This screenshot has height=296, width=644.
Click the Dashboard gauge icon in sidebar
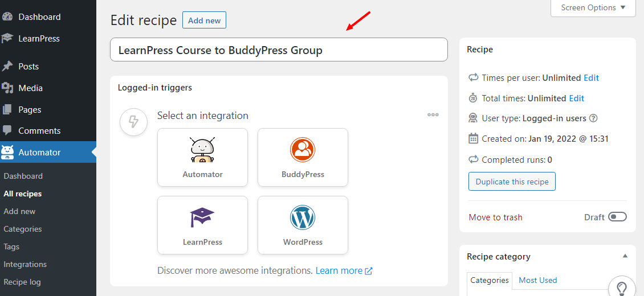coord(7,17)
